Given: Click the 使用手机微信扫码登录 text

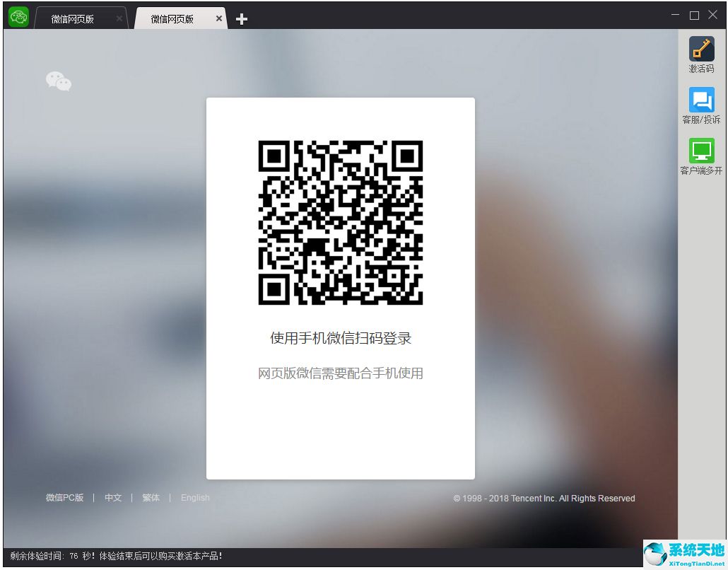Looking at the screenshot, I should [341, 338].
